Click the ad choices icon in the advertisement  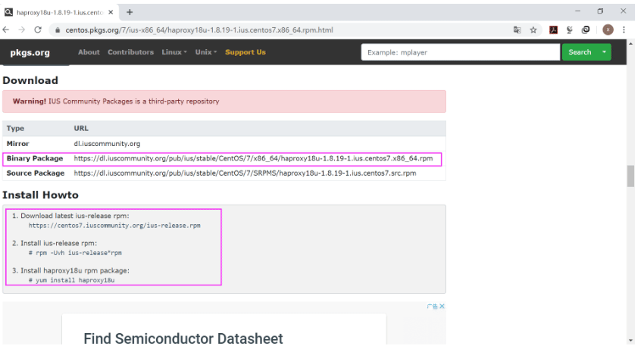point(432,307)
